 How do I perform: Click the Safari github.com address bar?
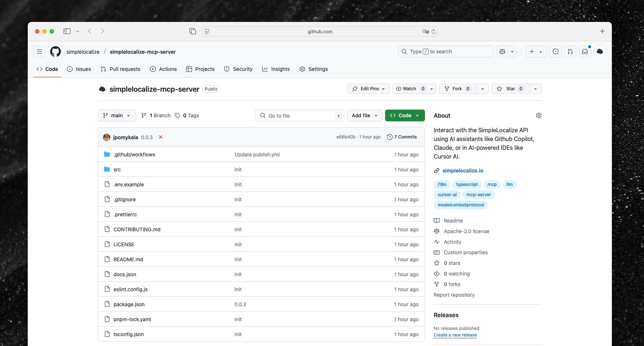tap(320, 31)
